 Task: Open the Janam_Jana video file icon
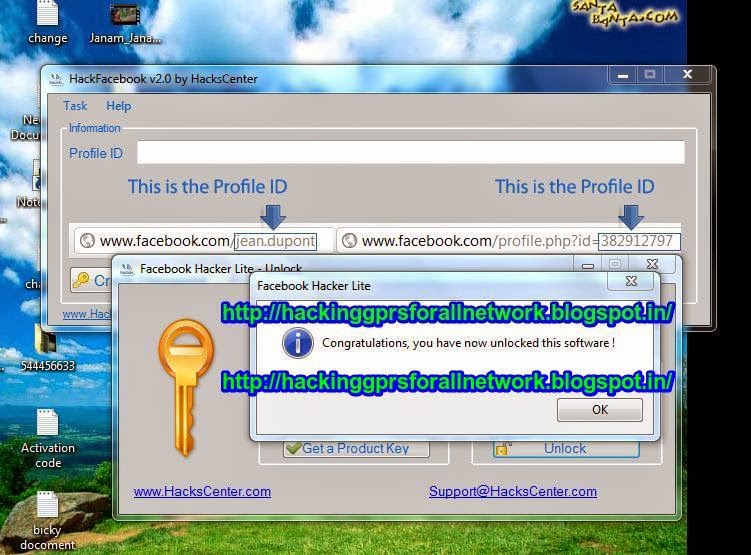tap(125, 23)
